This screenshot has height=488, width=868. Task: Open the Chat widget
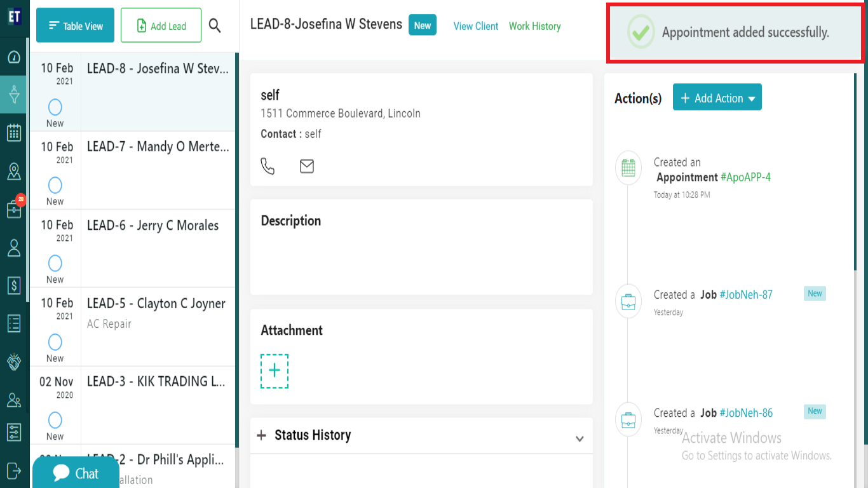pos(74,473)
